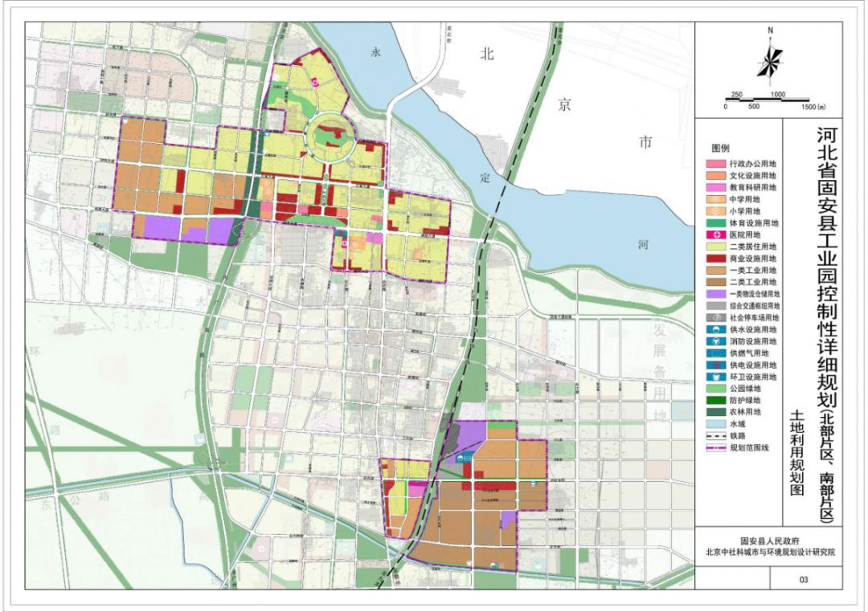Screen dimensions: 868x612
Task: Click the 规划范围线 legend label
Action: [749, 447]
